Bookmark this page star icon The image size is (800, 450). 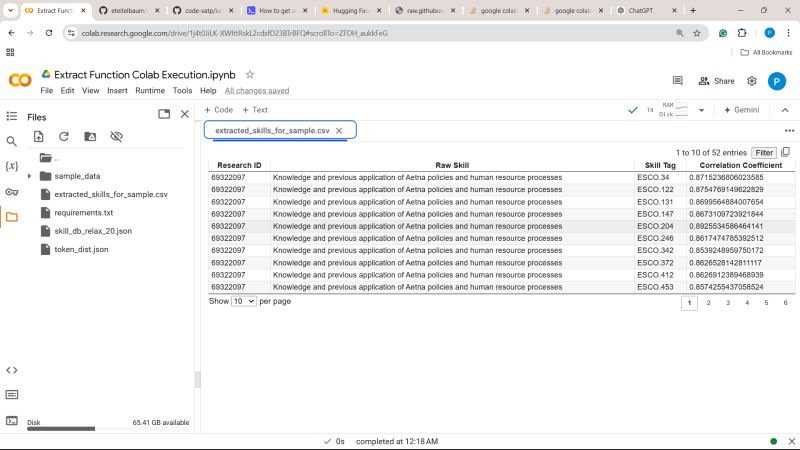(x=697, y=33)
